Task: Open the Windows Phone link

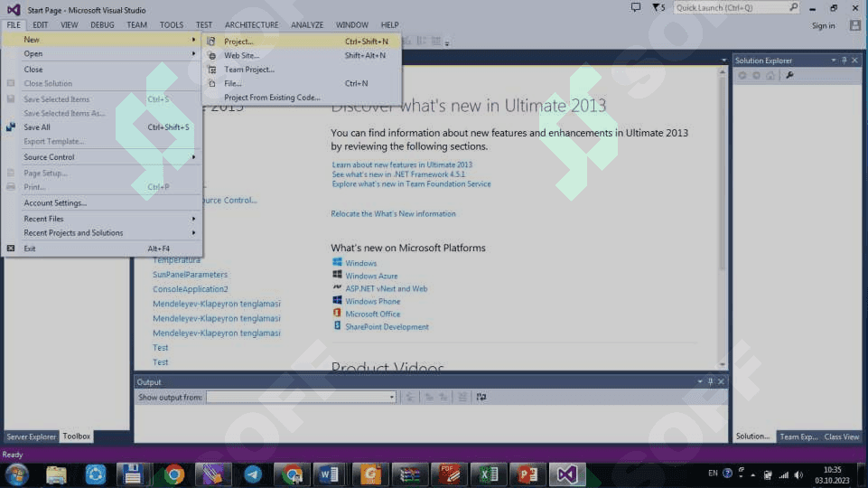Action: 372,301
